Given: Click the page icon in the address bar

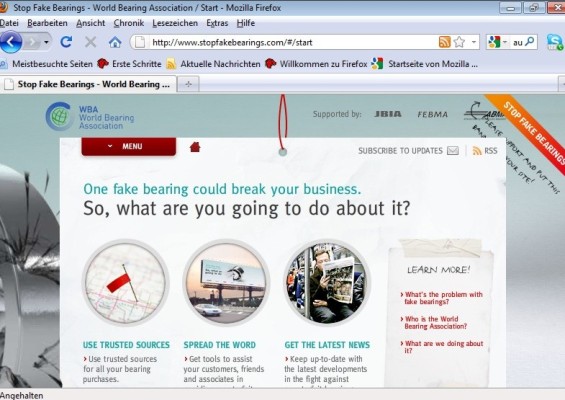Looking at the screenshot, I should pos(140,43).
